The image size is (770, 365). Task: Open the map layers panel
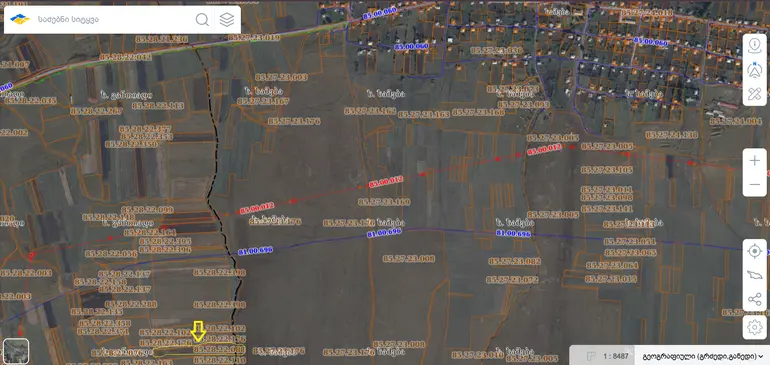point(226,20)
